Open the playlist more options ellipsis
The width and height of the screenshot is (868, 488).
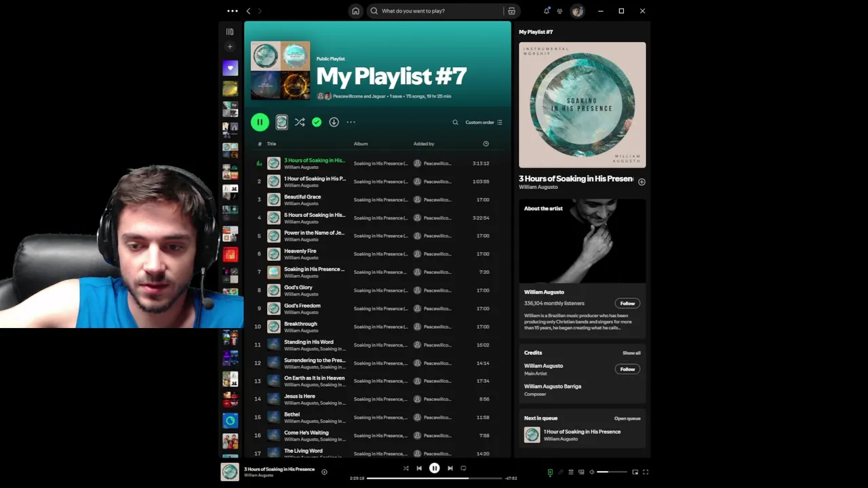coord(351,122)
